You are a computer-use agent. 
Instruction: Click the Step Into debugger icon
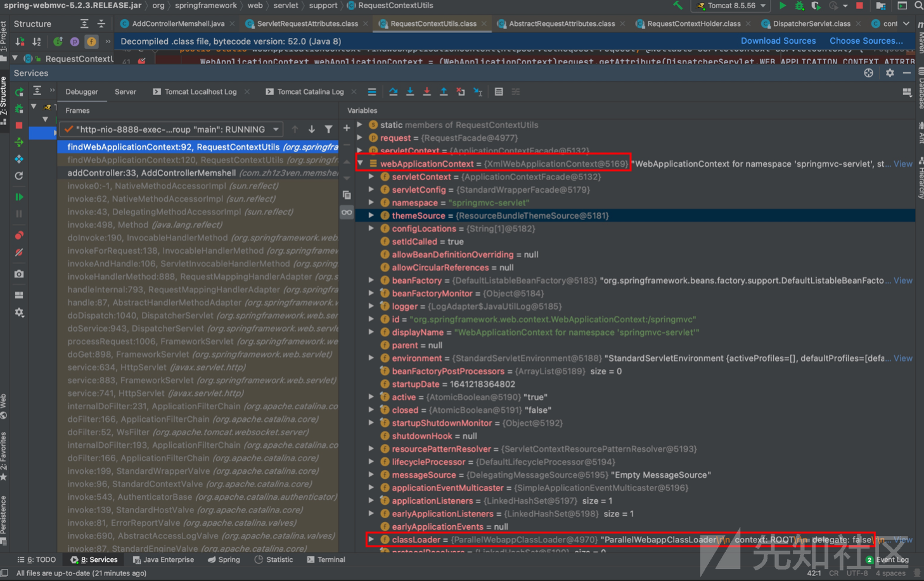pyautogui.click(x=410, y=92)
